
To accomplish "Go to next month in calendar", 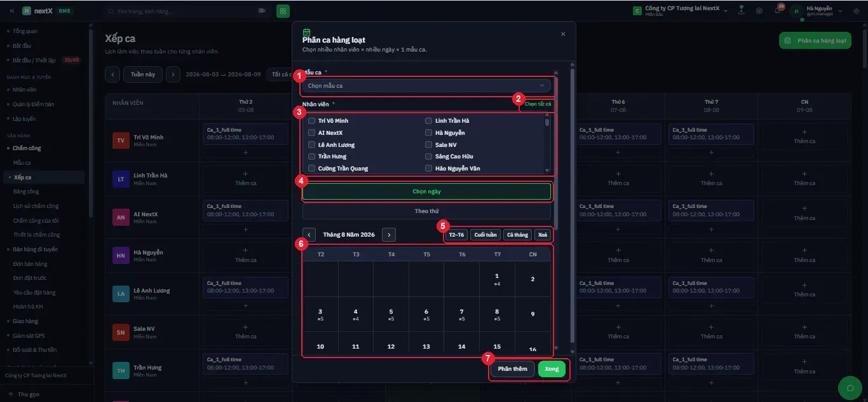I will tap(390, 235).
